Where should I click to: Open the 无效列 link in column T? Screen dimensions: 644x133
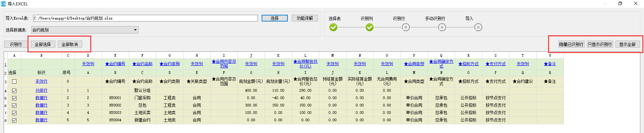click(523, 64)
